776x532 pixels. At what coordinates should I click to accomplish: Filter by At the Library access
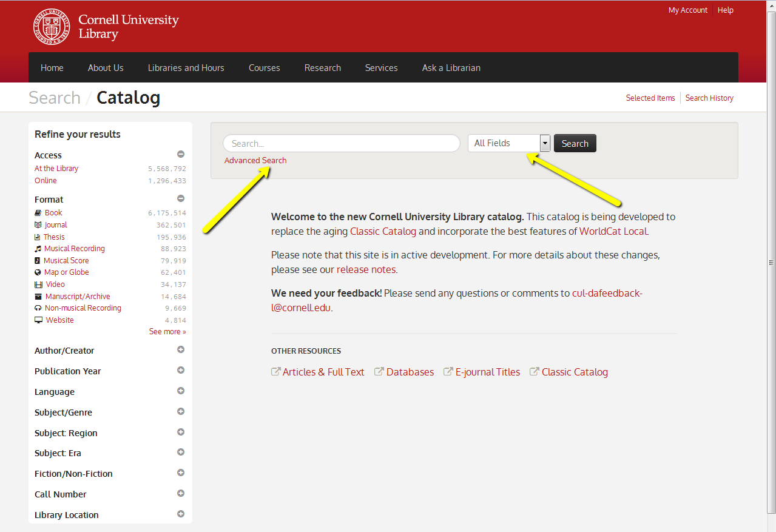pos(56,169)
